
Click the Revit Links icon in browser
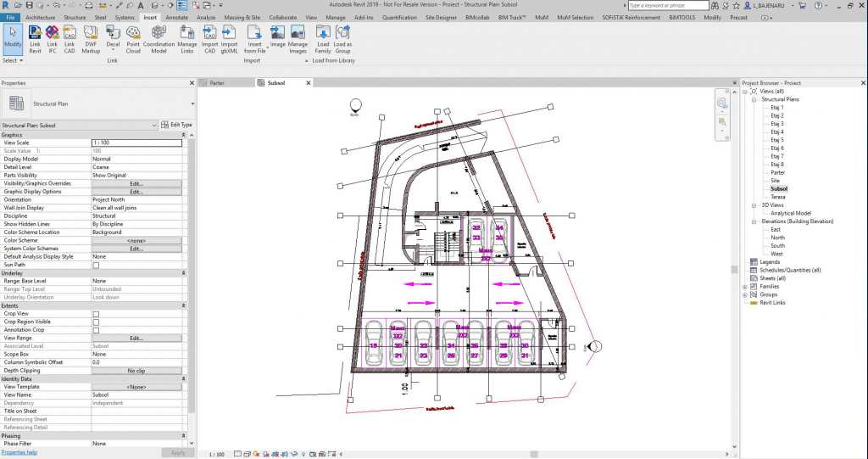click(x=754, y=303)
